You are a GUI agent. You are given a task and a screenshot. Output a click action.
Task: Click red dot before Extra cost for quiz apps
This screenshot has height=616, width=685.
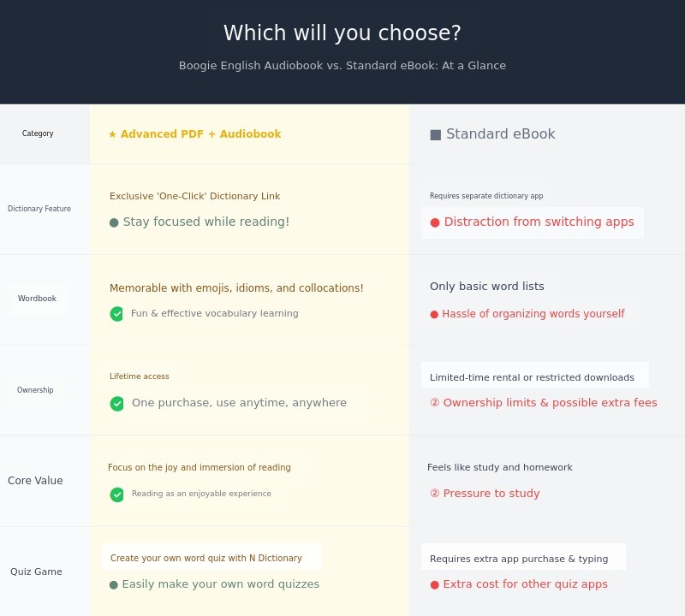tap(435, 585)
